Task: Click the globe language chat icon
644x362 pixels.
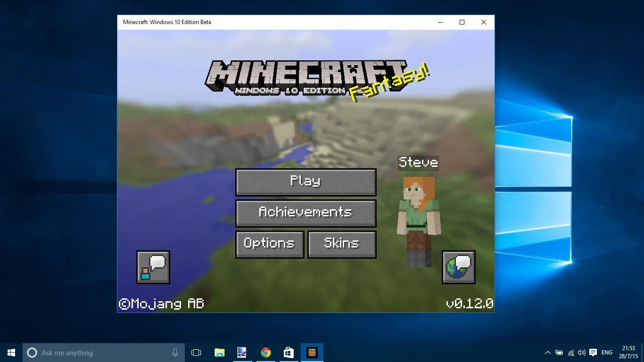Action: [x=459, y=267]
